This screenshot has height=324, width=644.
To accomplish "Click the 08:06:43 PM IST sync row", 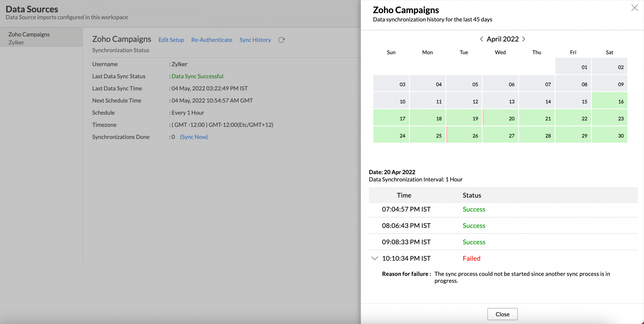I will click(x=503, y=226).
